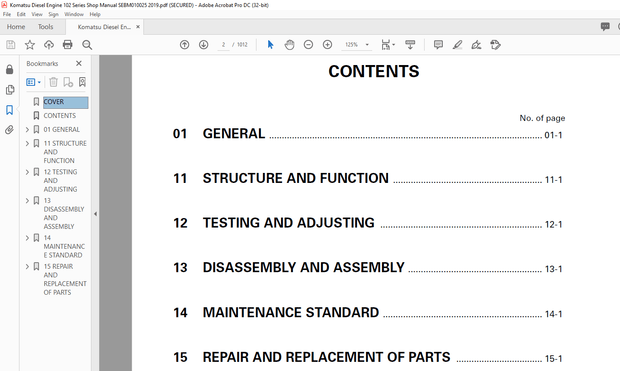
Task: Switch to the Tools tab
Action: (45, 26)
